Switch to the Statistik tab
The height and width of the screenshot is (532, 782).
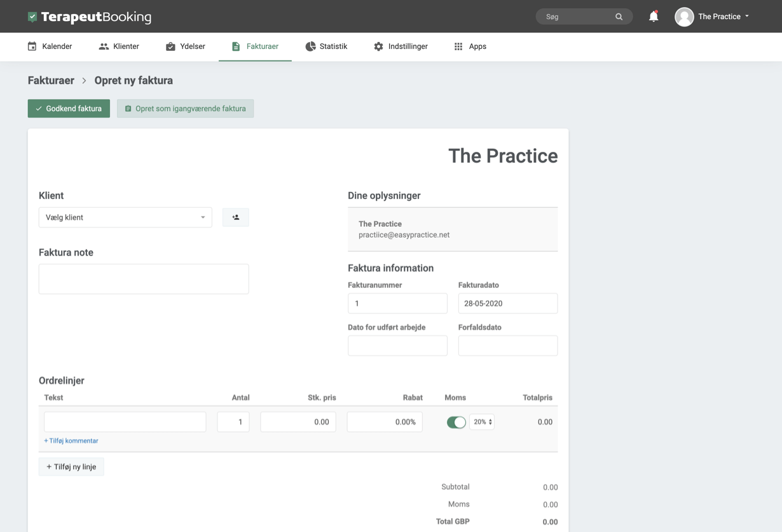coord(326,46)
